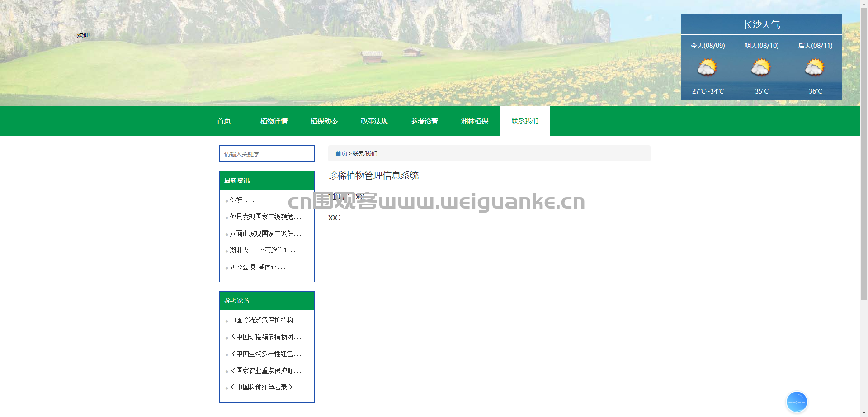Viewport: 868px width, 417px height.
Task: Open 参考论著 in the navigation bar
Action: pos(425,121)
